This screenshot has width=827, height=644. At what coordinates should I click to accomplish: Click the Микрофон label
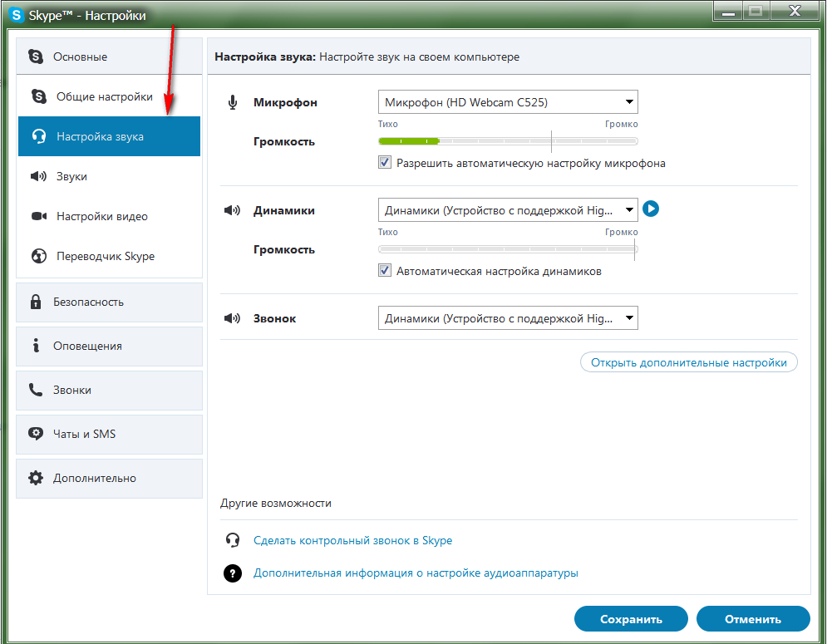pos(285,102)
